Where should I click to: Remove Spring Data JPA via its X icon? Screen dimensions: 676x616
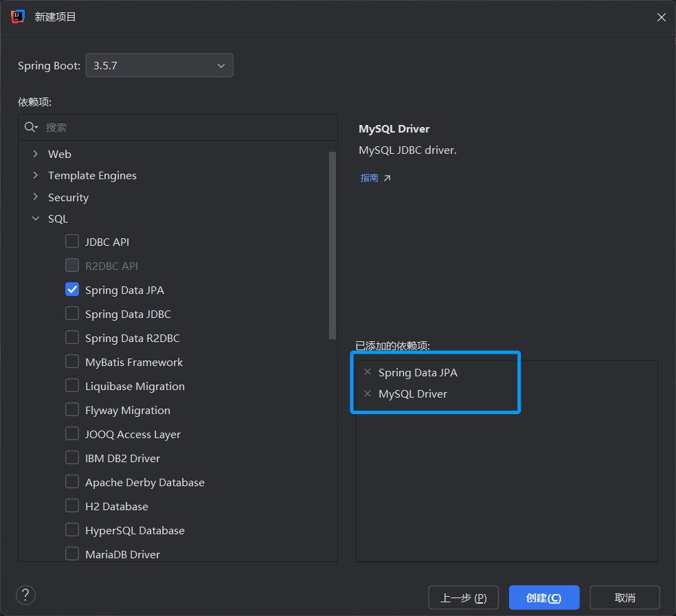coord(368,372)
